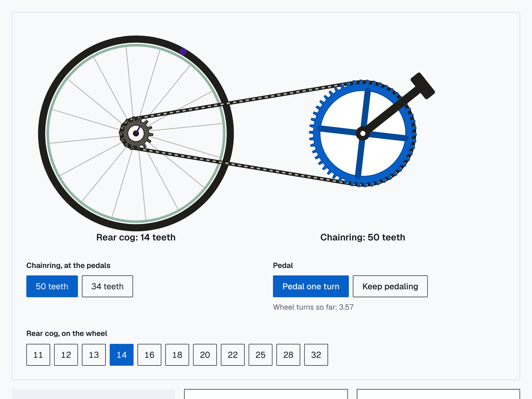Click the 'Chainring: 50 teeth' label
Image resolution: width=532 pixels, height=399 pixels.
(x=363, y=237)
